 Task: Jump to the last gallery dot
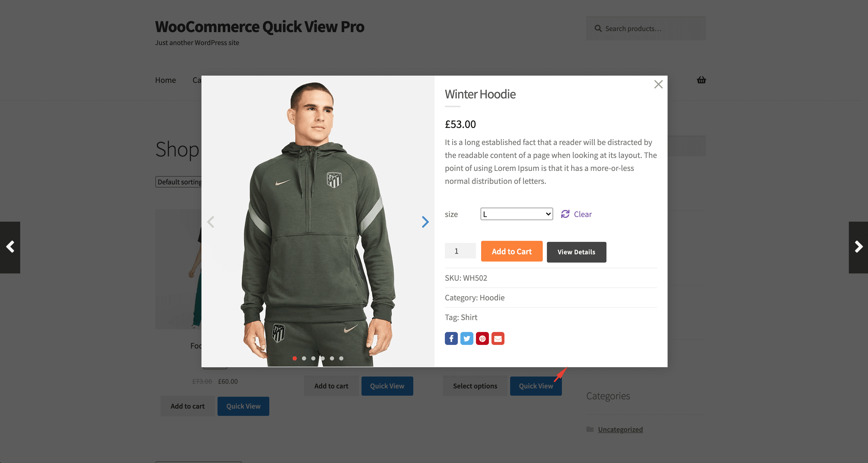[341, 358]
